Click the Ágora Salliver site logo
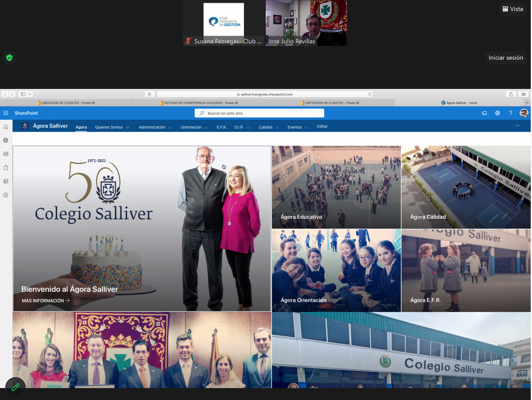Image resolution: width=532 pixels, height=400 pixels. (25, 126)
